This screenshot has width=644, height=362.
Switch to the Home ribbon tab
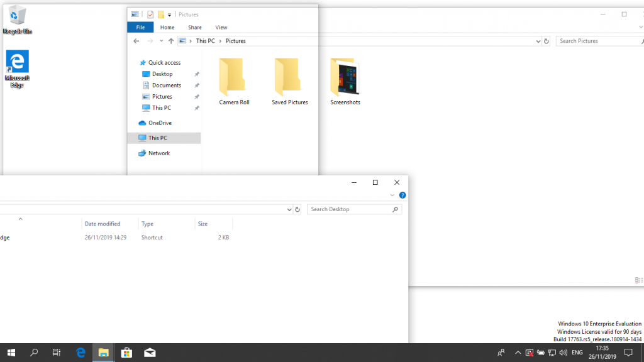167,28
